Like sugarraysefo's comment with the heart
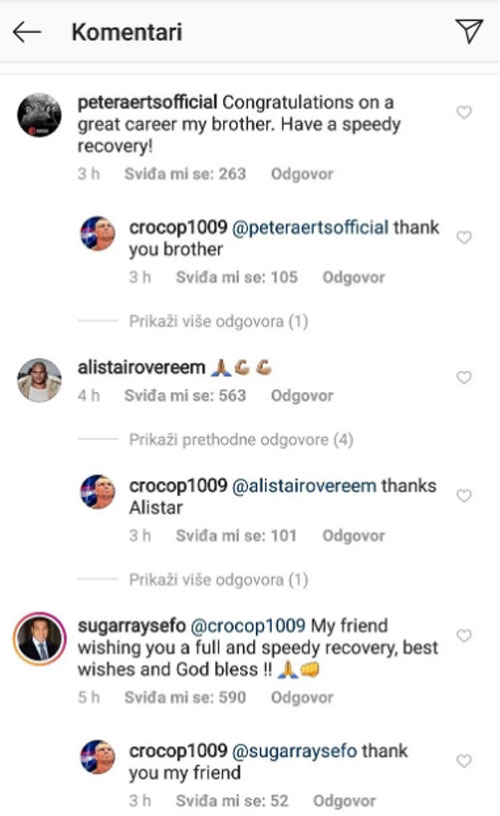This screenshot has width=500, height=816. (464, 636)
